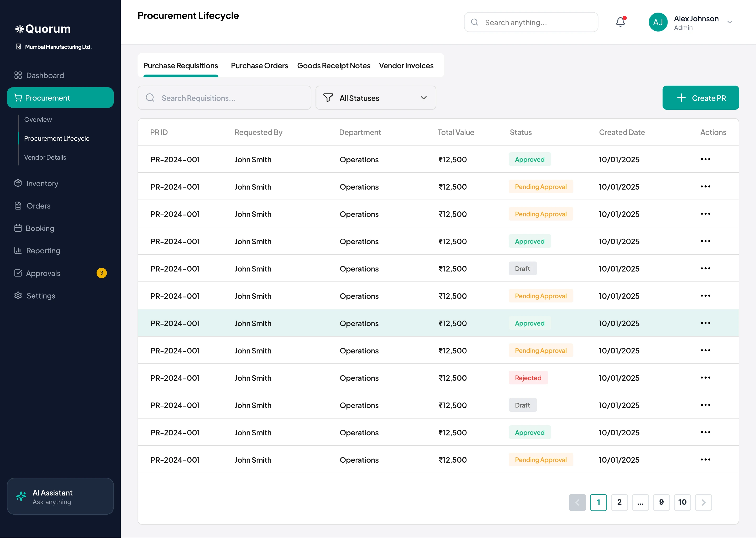Screen dimensions: 756x538
Task: Open actions menu for the first row
Action: coord(705,159)
